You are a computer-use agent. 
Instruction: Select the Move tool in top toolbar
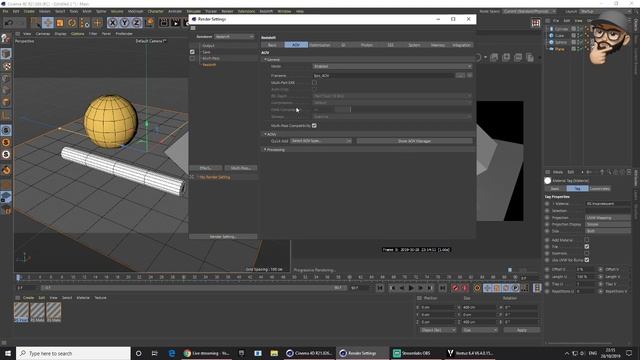click(47, 23)
